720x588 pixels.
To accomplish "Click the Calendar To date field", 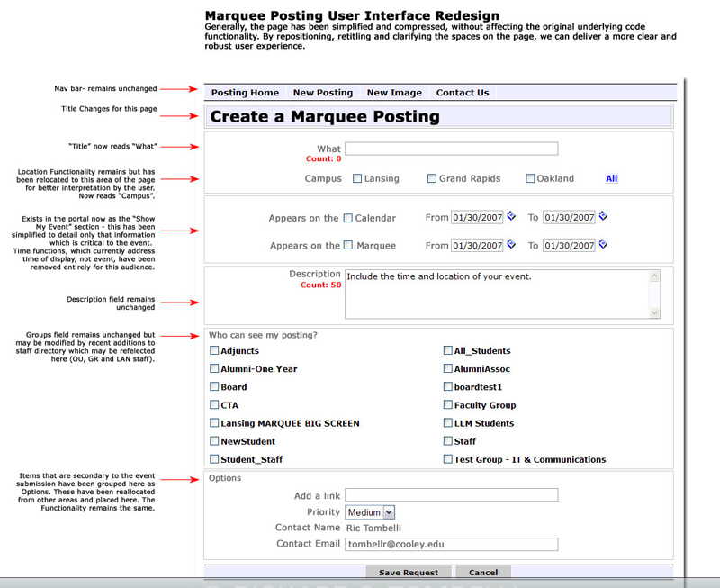I will (569, 217).
